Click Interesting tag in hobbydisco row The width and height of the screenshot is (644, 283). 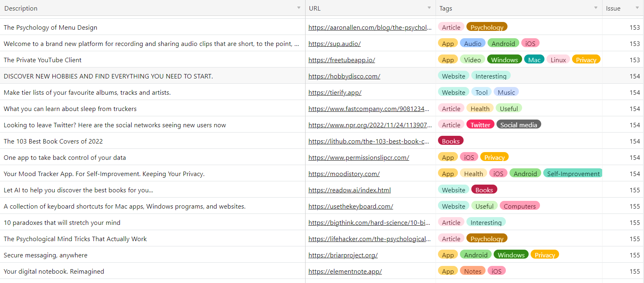tap(491, 76)
